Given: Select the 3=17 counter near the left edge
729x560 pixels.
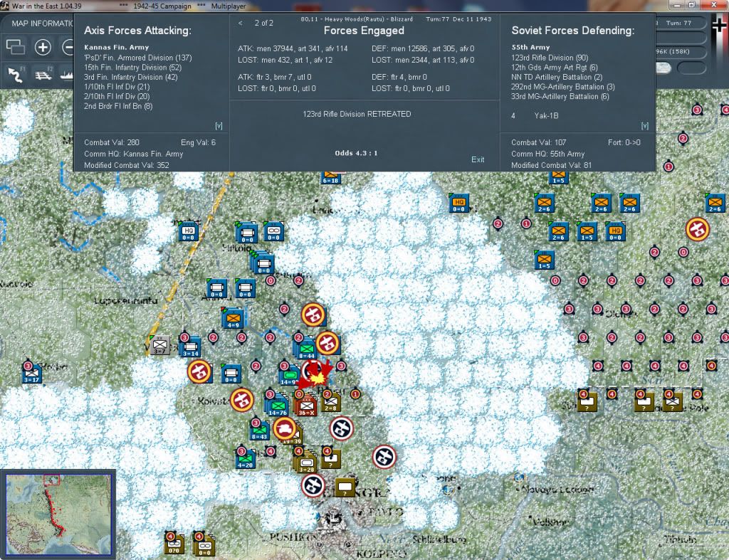Looking at the screenshot, I should point(31,374).
